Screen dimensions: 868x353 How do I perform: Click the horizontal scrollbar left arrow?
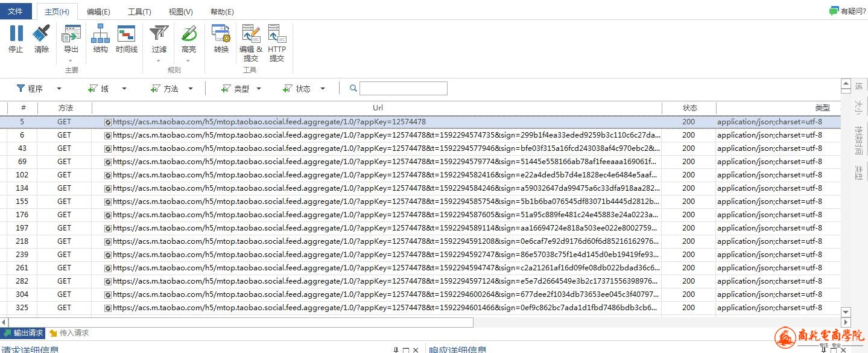point(4,322)
